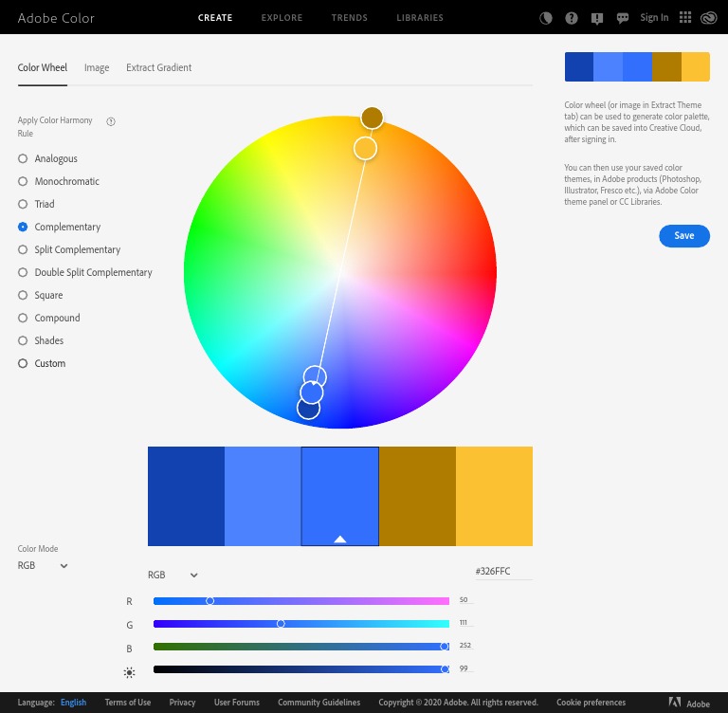This screenshot has height=713, width=728.
Task: Change the language from English
Action: point(73,703)
